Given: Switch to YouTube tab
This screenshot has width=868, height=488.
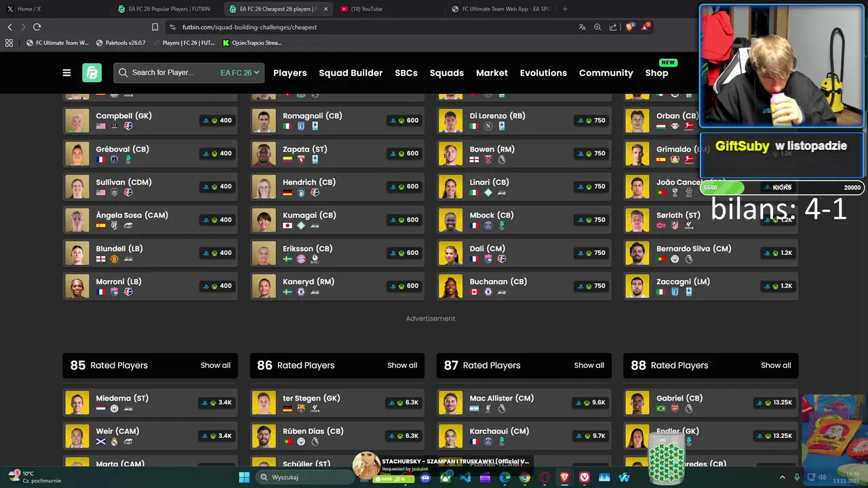Looking at the screenshot, I should (390, 9).
